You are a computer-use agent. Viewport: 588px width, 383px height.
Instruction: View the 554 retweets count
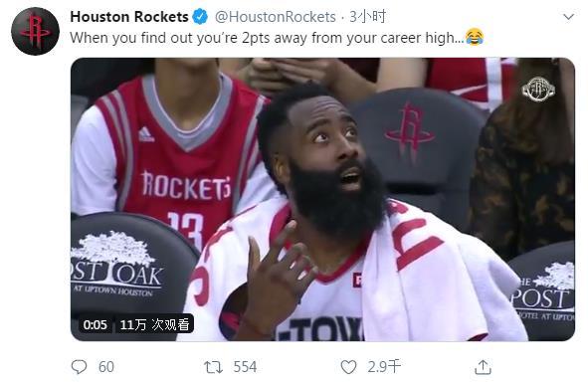pyautogui.click(x=245, y=367)
